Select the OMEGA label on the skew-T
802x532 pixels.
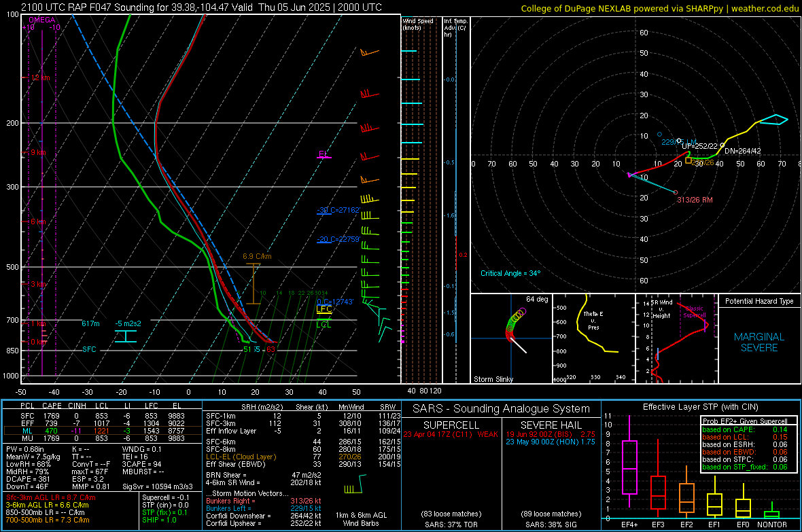42,20
